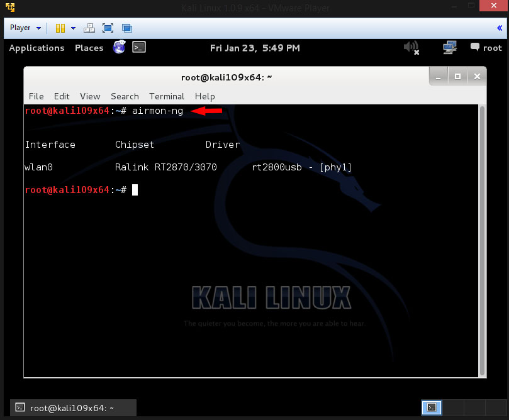Screen dimensions: 509x420
Task: Minimize the root@kali109x64 terminal window
Action: [439, 77]
